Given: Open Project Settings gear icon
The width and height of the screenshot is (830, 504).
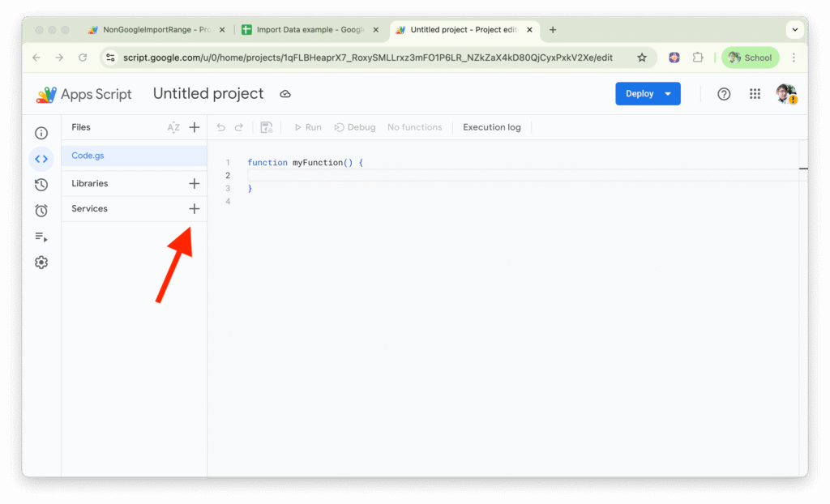Looking at the screenshot, I should tap(41, 263).
